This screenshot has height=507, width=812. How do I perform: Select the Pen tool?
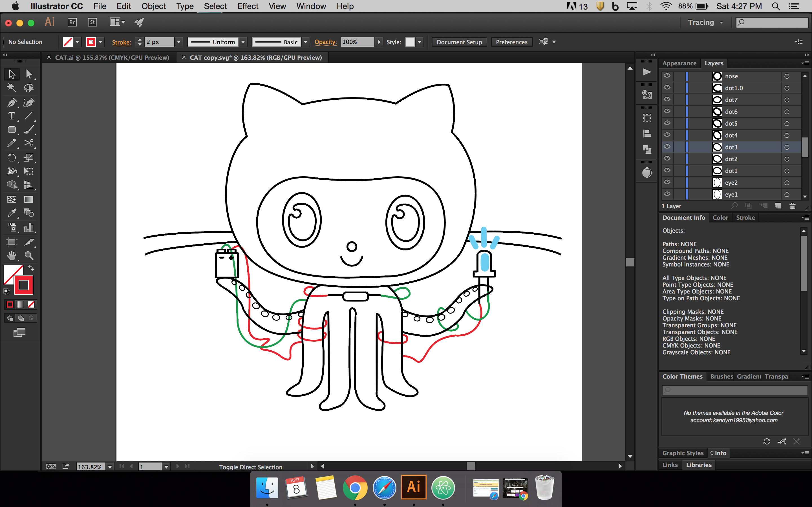tap(12, 103)
